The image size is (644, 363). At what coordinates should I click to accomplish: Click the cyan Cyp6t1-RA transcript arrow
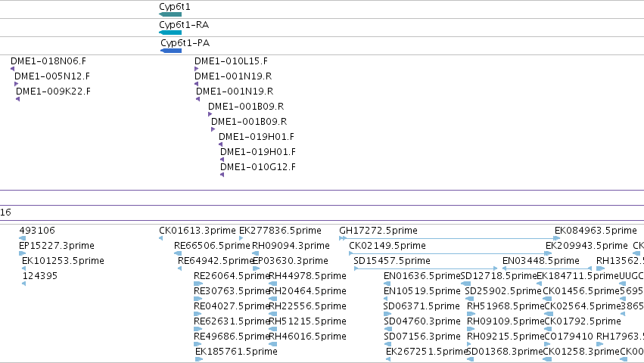(170, 33)
